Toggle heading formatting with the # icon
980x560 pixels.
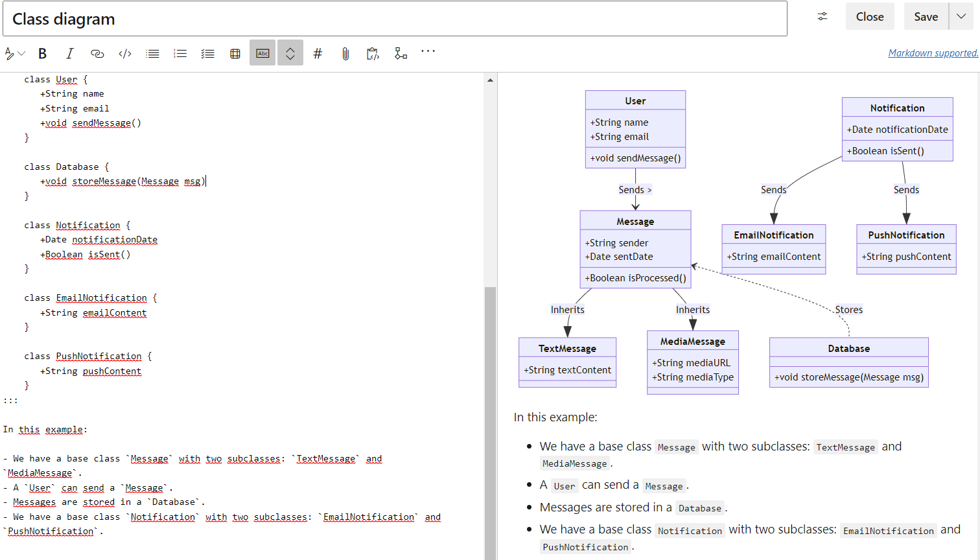(x=318, y=52)
